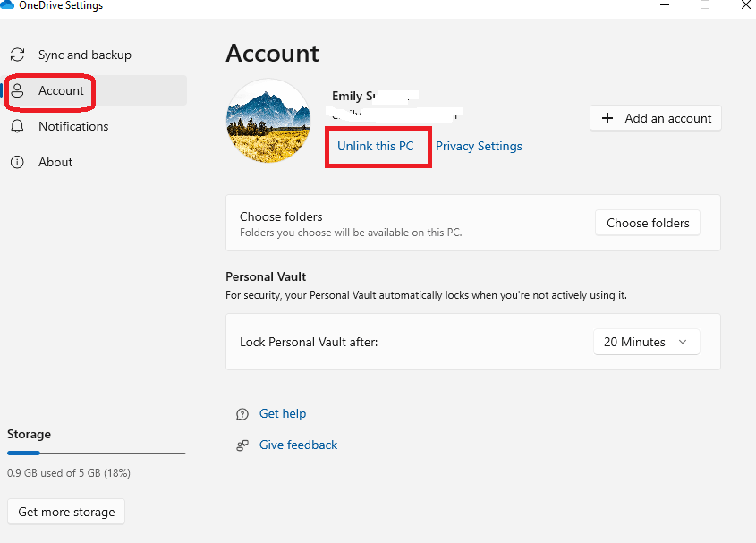Open the 20 Minutes lock timeout dropdown
The image size is (756, 543).
point(647,342)
